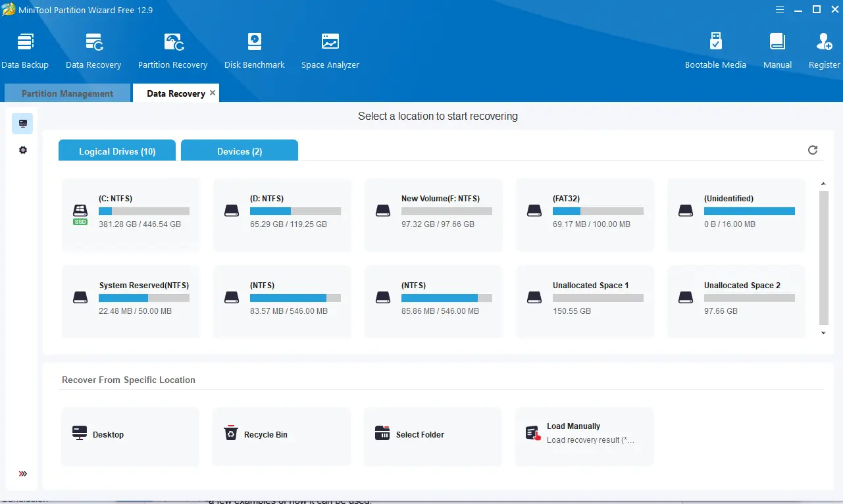Select the C: NTFS drive for recovery
Image resolution: width=843 pixels, height=504 pixels.
pos(130,215)
